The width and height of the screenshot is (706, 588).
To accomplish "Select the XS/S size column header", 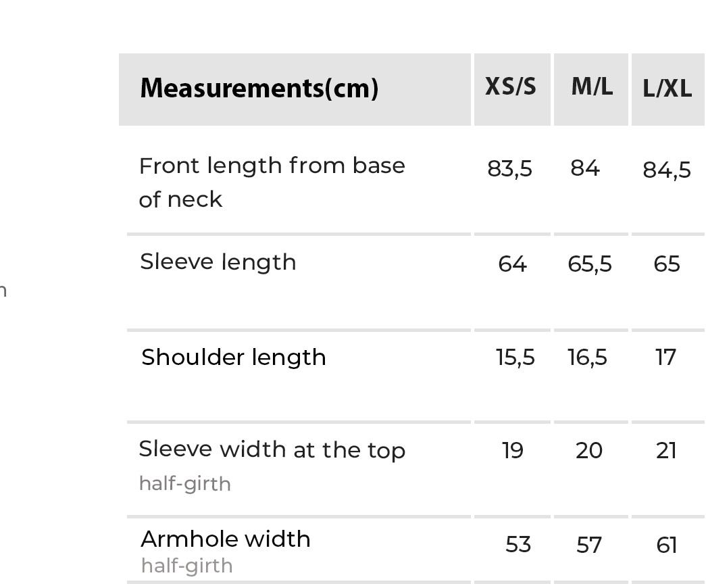I will tap(511, 87).
